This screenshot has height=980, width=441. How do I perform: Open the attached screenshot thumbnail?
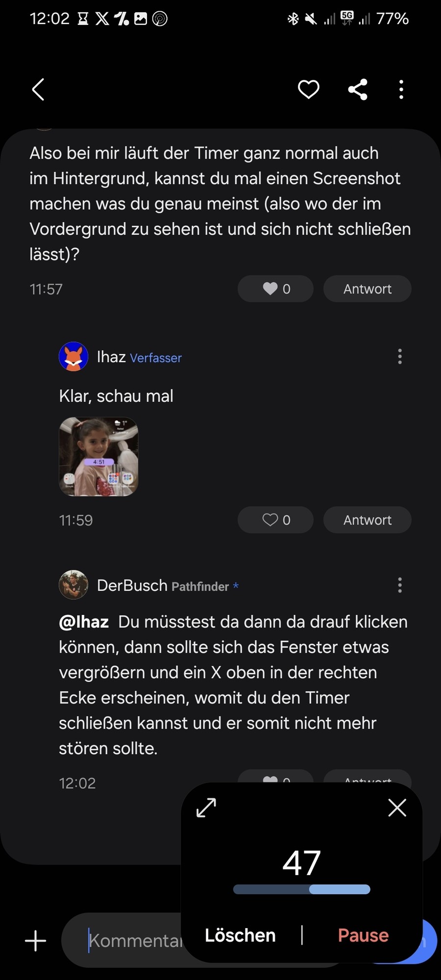98,457
